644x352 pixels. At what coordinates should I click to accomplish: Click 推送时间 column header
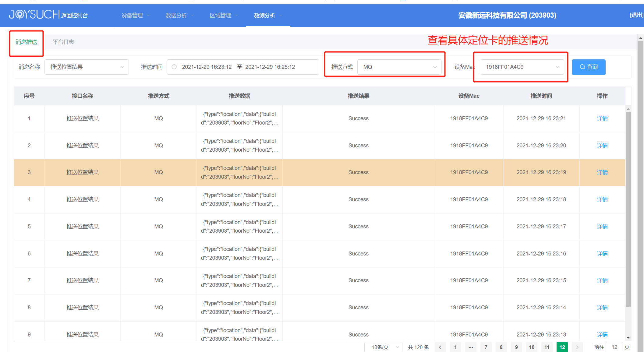click(541, 96)
